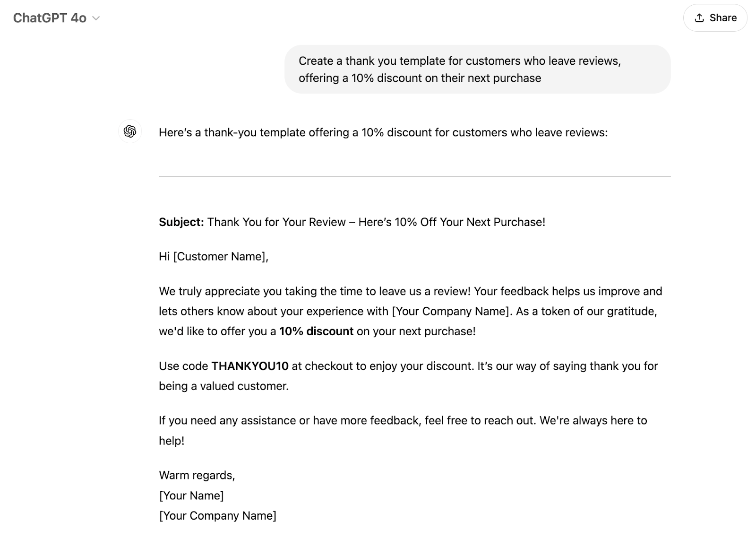Image resolution: width=756 pixels, height=548 pixels.
Task: Click the "Warm regards," sign-off
Action: click(x=197, y=475)
